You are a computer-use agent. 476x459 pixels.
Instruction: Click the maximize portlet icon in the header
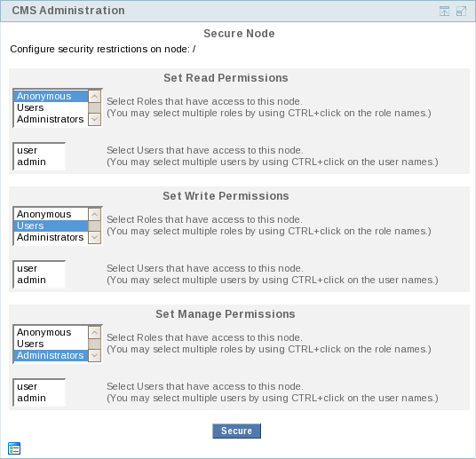pos(461,11)
